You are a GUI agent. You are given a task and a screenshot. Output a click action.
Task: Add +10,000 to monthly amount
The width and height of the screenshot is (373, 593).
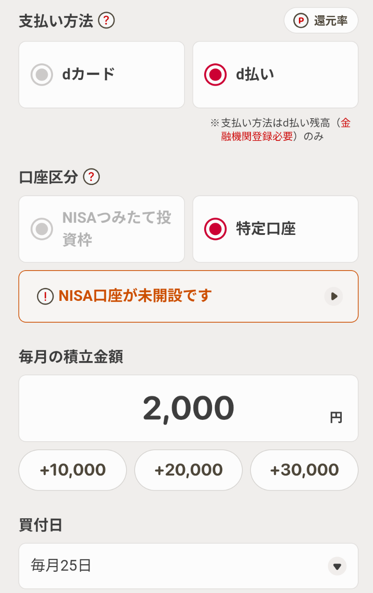73,470
